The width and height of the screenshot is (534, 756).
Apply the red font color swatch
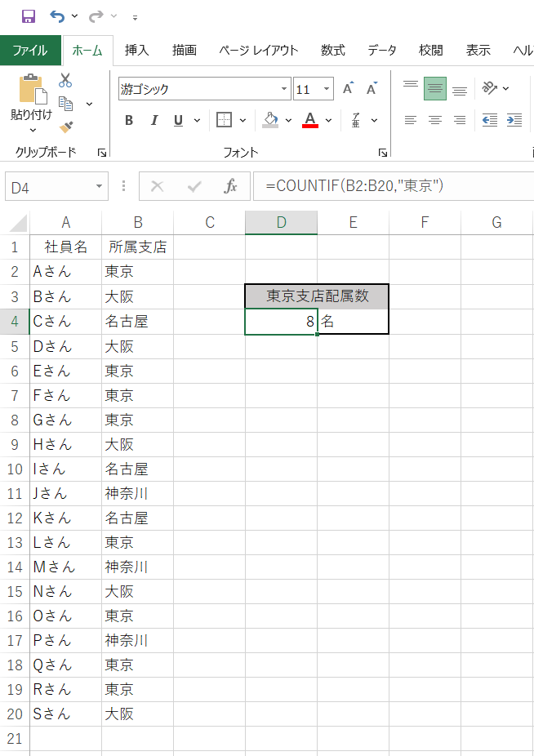coord(310,121)
